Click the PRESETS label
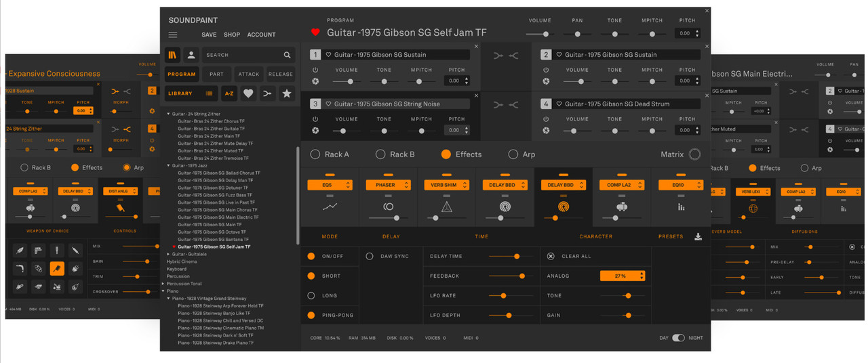The width and height of the screenshot is (868, 363). 671,236
